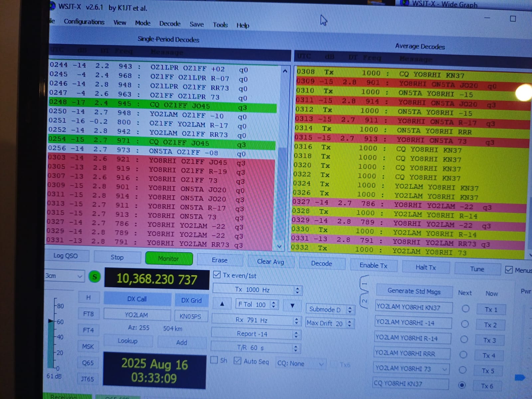This screenshot has width=532, height=399.
Task: Select the FT8 mode button
Action: 88,314
